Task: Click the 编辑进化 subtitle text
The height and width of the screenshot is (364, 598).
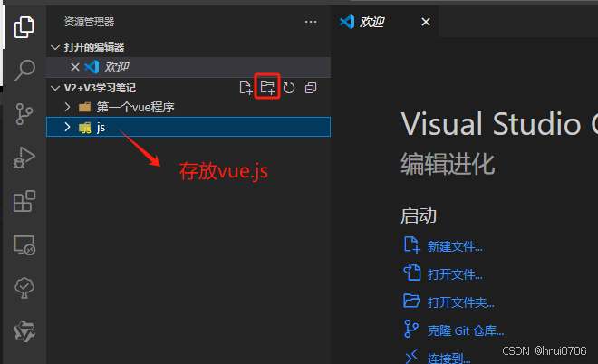Action: coord(448,164)
